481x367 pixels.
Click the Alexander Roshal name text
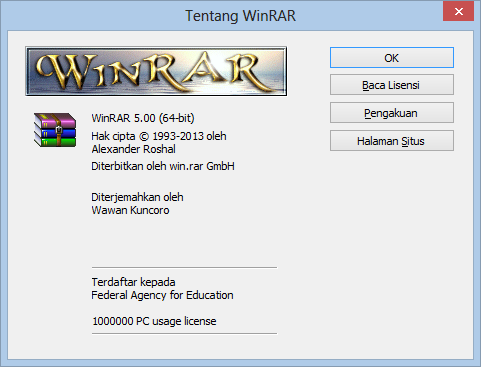(134, 149)
